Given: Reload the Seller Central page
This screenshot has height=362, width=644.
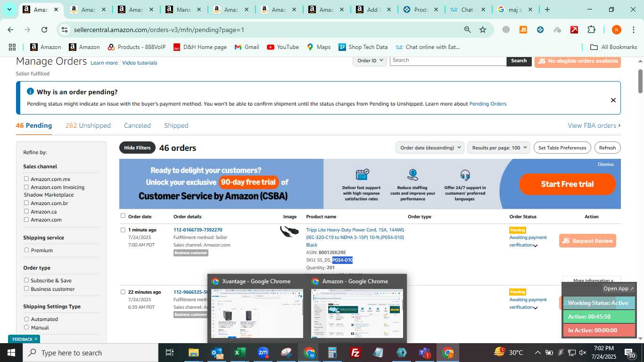Looking at the screenshot, I should pos(44,30).
